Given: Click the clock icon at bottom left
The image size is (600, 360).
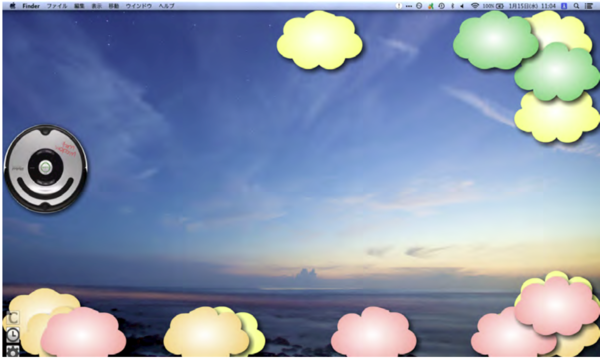Looking at the screenshot, I should point(13,335).
